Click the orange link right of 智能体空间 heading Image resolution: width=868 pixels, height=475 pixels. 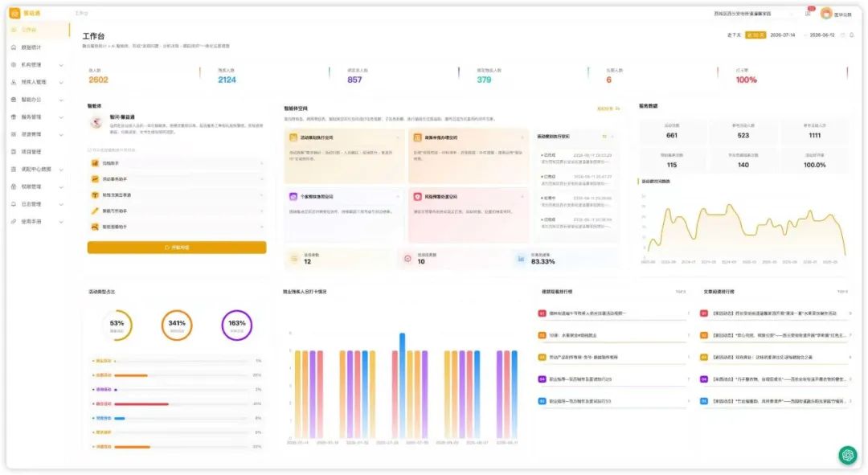click(x=608, y=109)
